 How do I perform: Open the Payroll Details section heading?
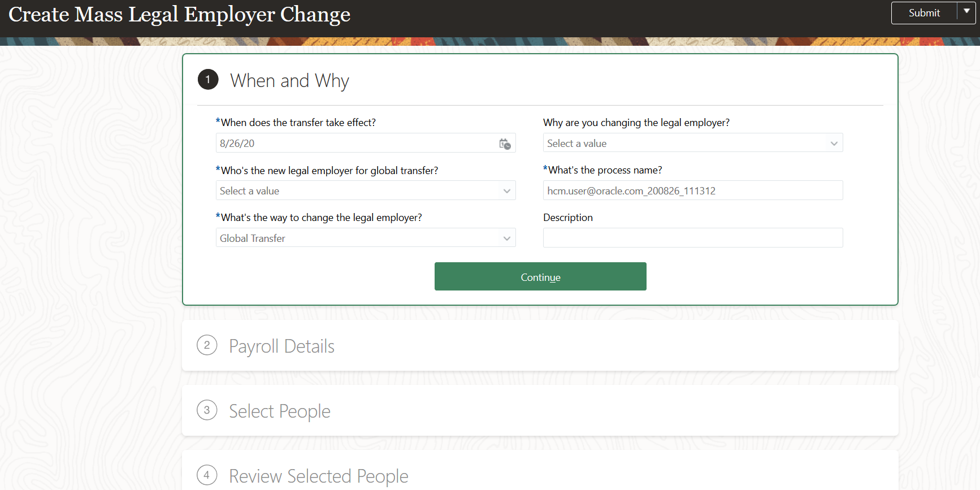point(281,346)
